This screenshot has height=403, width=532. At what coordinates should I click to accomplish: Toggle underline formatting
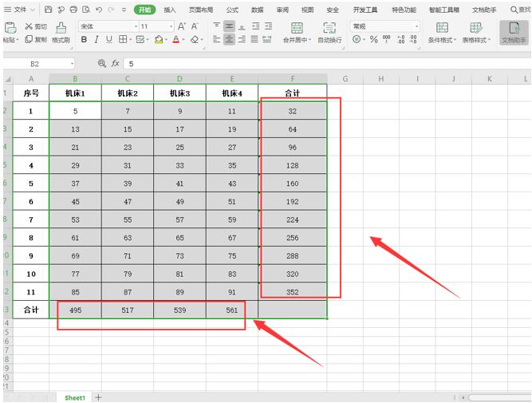[109, 40]
